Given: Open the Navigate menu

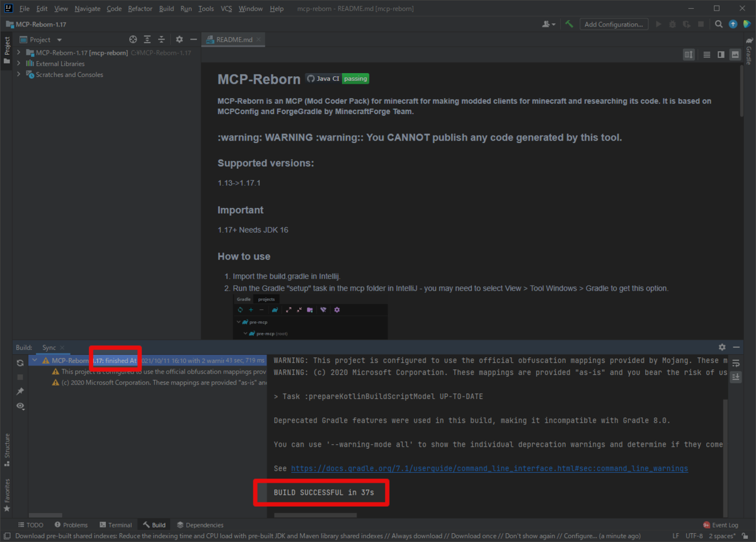Looking at the screenshot, I should tap(87, 9).
